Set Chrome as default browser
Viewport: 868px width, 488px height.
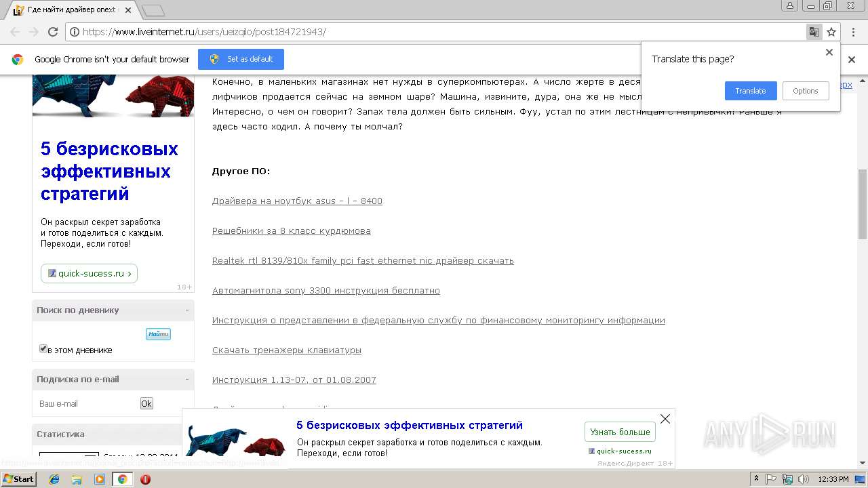(x=241, y=59)
